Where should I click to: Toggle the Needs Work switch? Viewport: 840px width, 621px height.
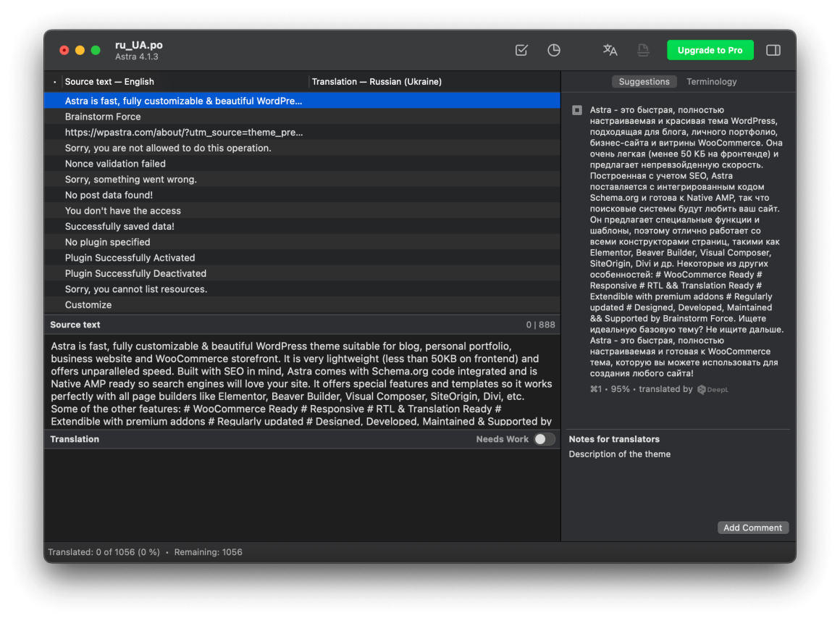544,439
